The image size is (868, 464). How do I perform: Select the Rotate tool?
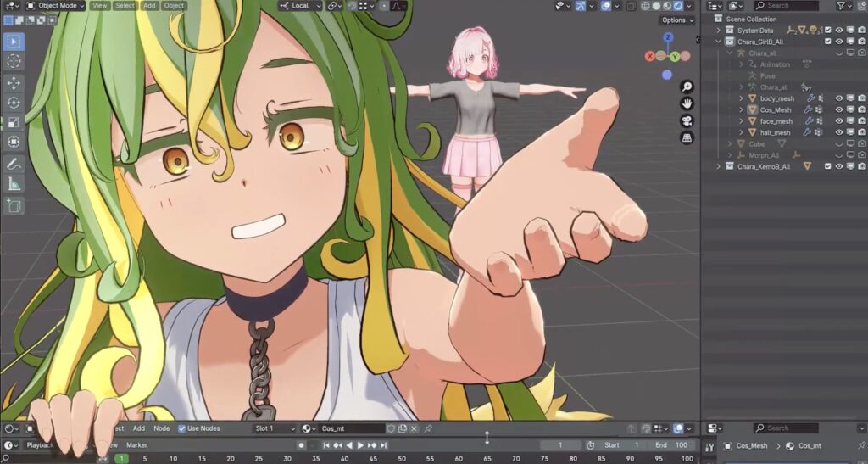pyautogui.click(x=14, y=103)
